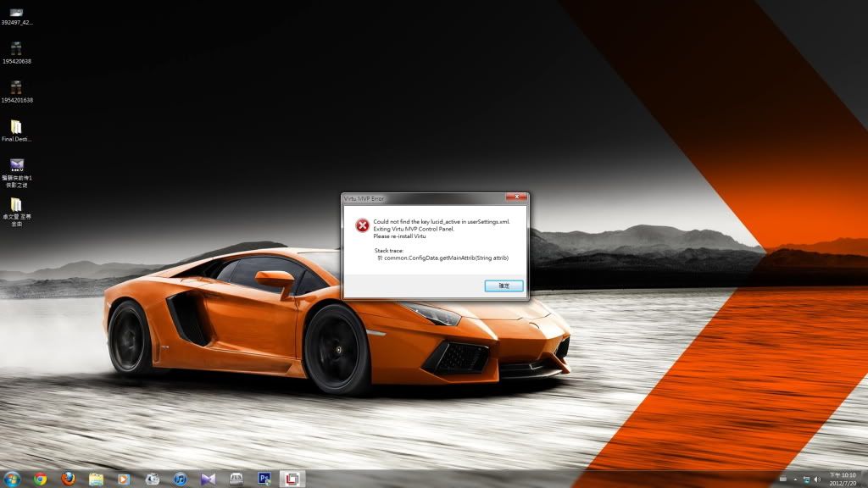Click the keyboard input icon in the tray
The width and height of the screenshot is (868, 488).
[782, 479]
